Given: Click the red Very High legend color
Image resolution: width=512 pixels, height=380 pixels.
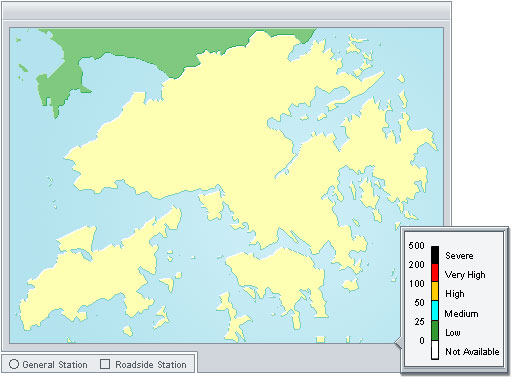Looking at the screenshot, I should 435,273.
